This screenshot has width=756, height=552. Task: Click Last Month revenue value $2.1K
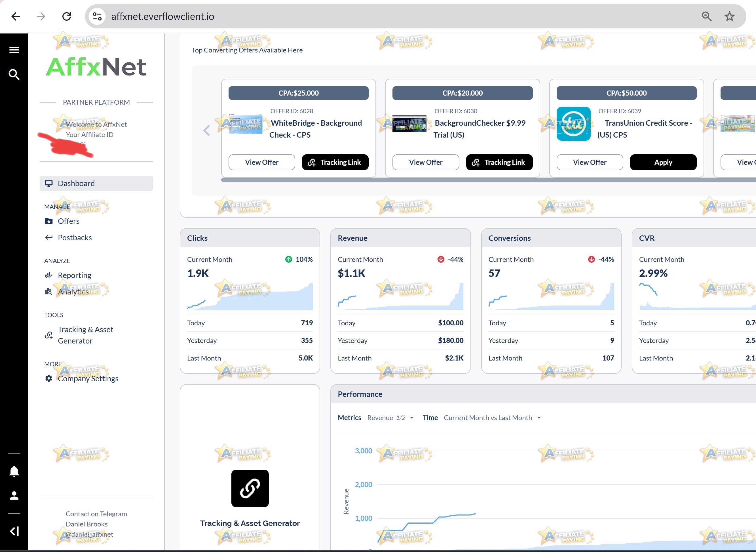[x=454, y=358]
